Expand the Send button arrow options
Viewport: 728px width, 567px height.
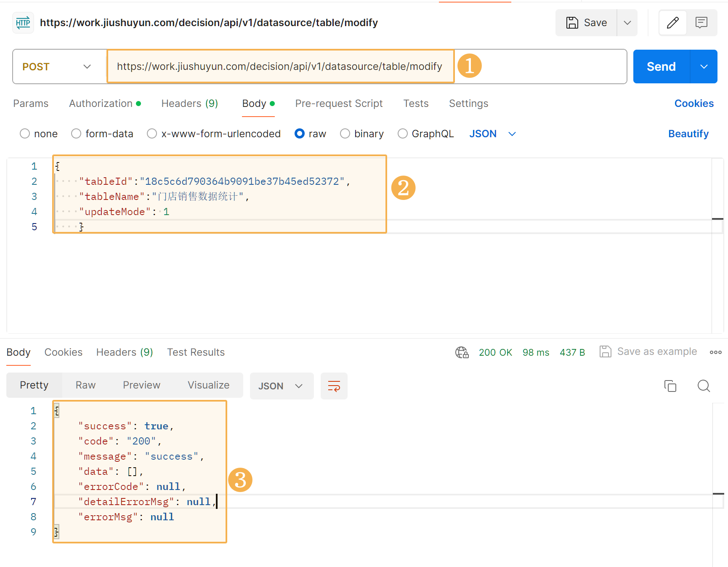[704, 67]
